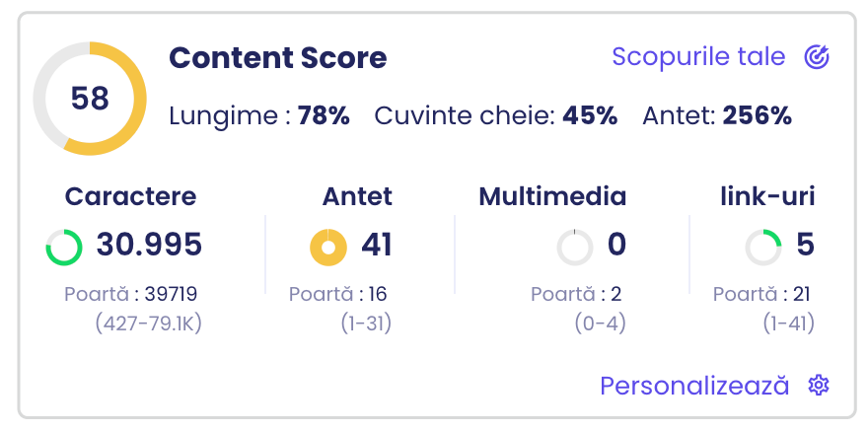Click the target icon beside Scopurile tale
This screenshot has height=432, width=868.
(x=817, y=57)
